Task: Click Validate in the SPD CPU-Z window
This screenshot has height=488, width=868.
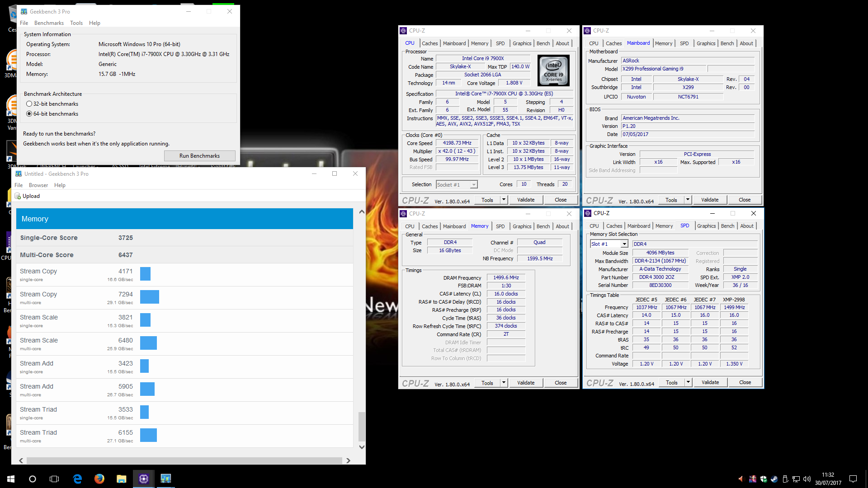Action: pyautogui.click(x=710, y=382)
